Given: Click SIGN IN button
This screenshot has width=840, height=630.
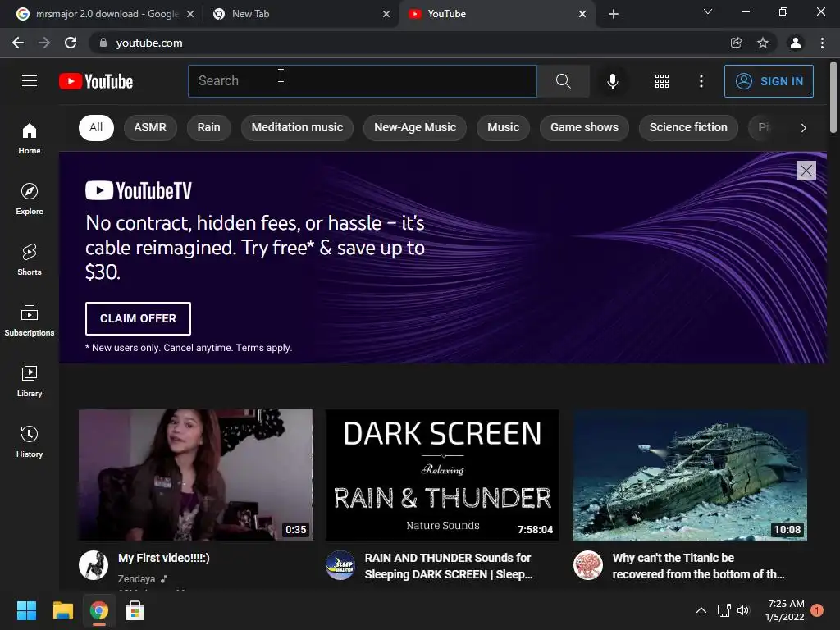Looking at the screenshot, I should 769,81.
